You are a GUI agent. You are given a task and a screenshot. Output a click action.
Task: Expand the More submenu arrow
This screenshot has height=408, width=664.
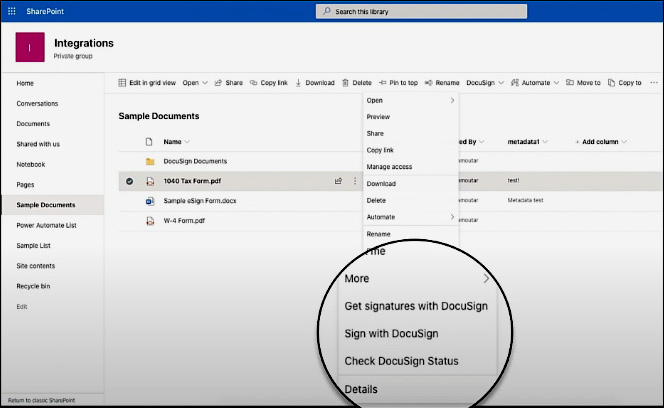[486, 278]
